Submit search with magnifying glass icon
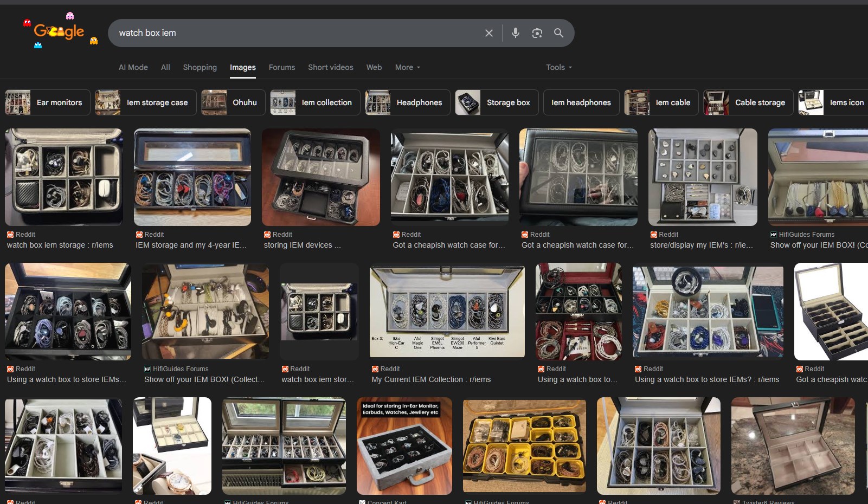The width and height of the screenshot is (868, 504). coord(558,33)
